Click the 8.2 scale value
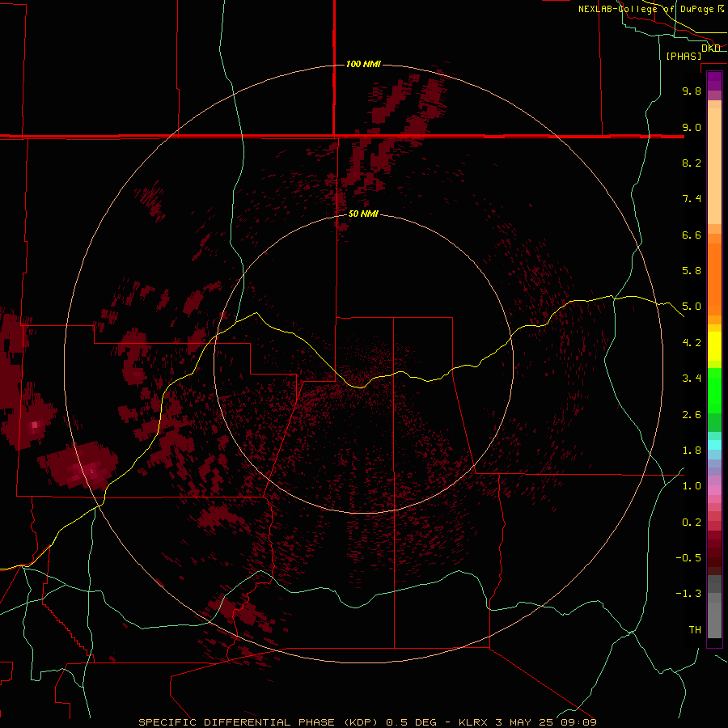Image resolution: width=728 pixels, height=728 pixels. pos(692,163)
